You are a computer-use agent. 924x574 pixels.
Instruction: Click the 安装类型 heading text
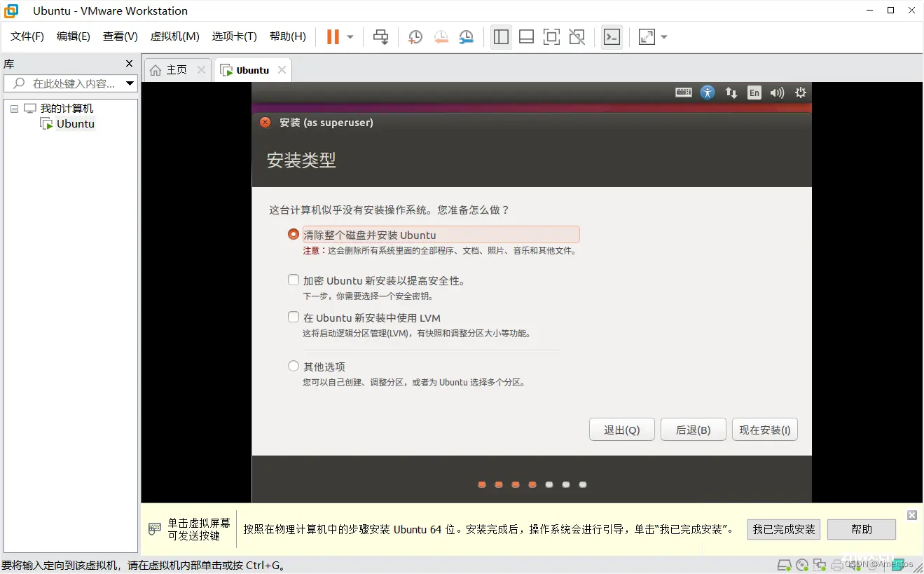301,160
